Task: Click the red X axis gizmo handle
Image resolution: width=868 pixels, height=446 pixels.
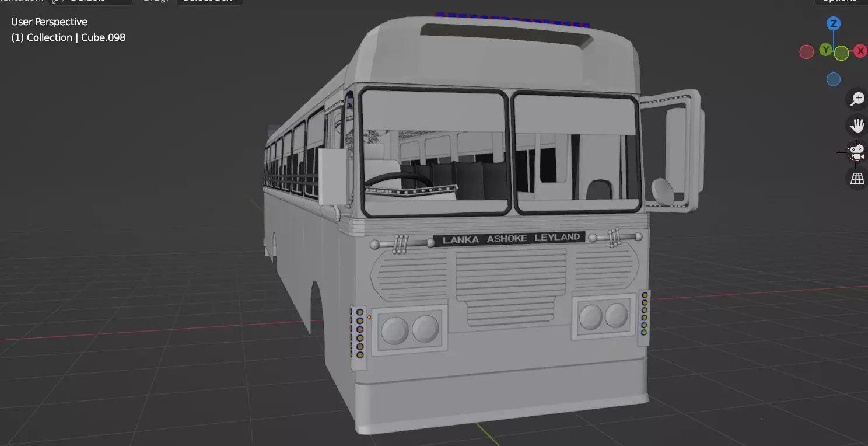Action: pyautogui.click(x=860, y=51)
